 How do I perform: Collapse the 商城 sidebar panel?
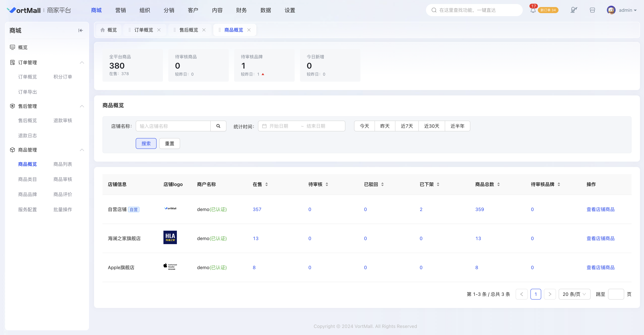[x=80, y=31]
